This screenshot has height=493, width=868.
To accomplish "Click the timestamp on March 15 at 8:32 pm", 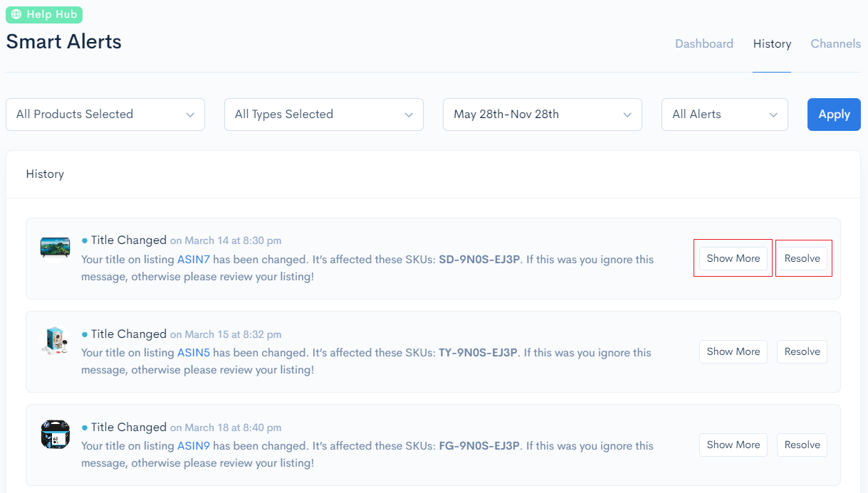I will 226,334.
